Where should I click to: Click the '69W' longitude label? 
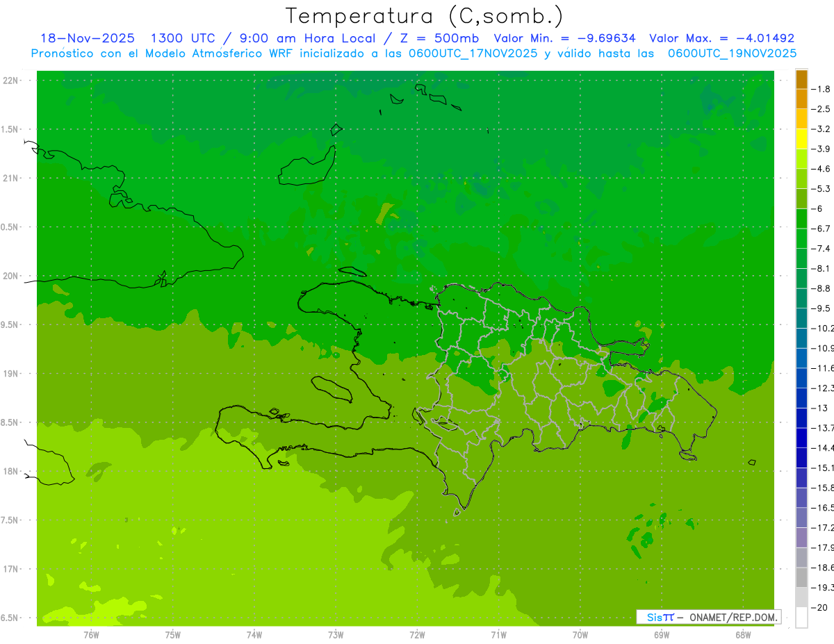click(x=662, y=635)
